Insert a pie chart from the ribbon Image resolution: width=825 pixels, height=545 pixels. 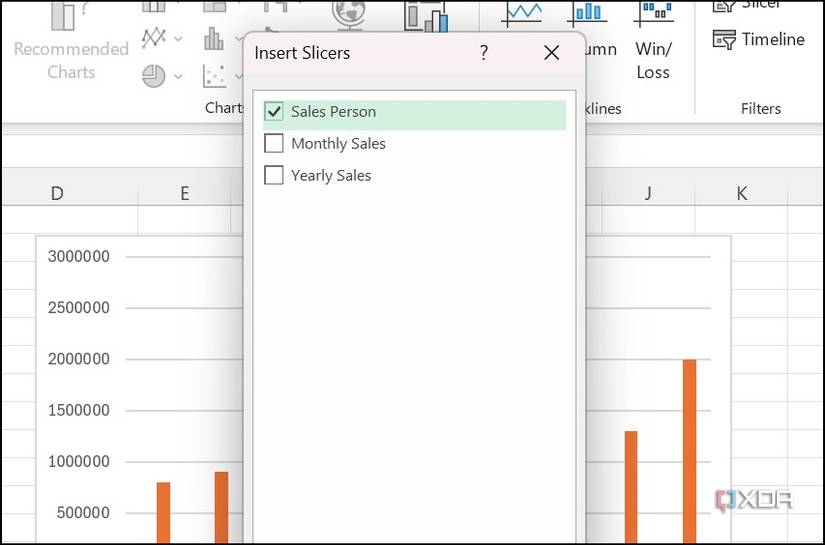(x=154, y=76)
